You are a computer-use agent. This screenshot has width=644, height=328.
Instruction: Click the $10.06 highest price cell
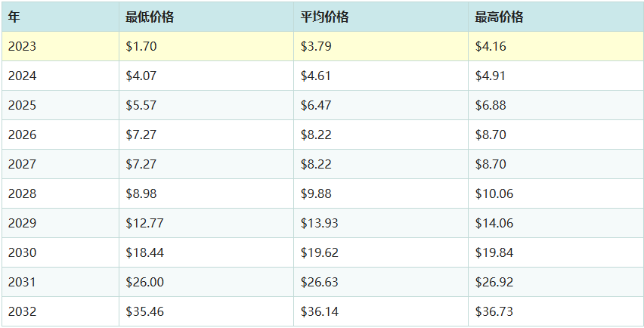point(494,193)
